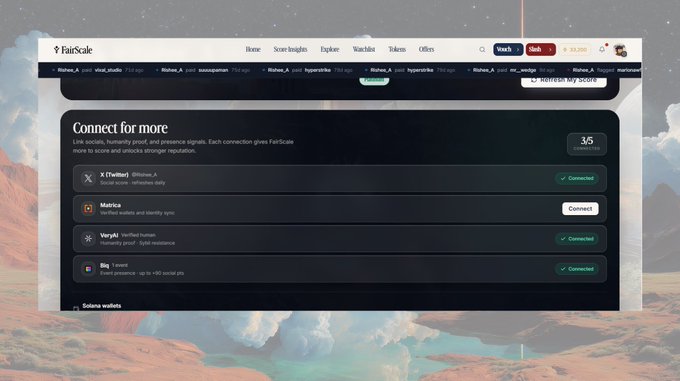Click the "1 event" tag in Biq row

click(120, 265)
